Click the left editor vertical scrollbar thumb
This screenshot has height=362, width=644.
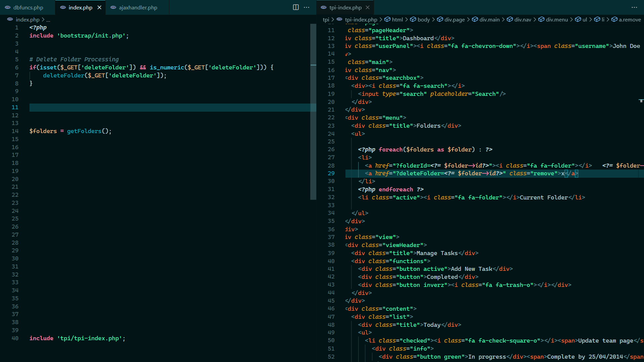click(x=313, y=112)
